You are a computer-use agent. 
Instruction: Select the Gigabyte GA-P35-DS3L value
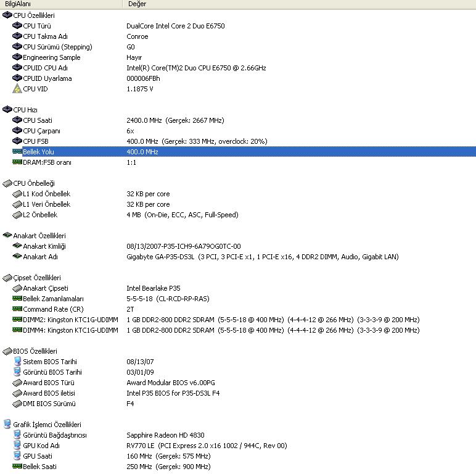click(x=262, y=257)
